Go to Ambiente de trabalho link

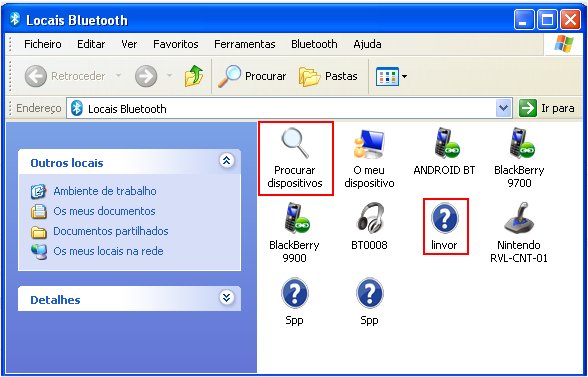(x=105, y=191)
